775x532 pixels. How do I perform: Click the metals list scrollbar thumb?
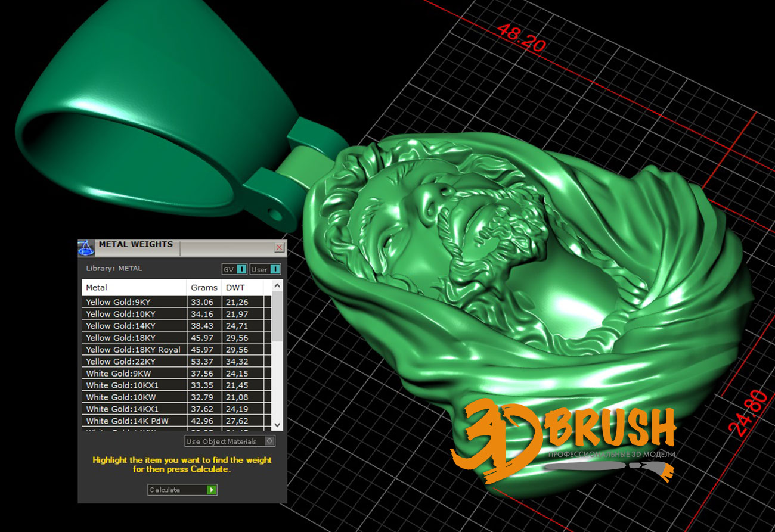pyautogui.click(x=277, y=316)
